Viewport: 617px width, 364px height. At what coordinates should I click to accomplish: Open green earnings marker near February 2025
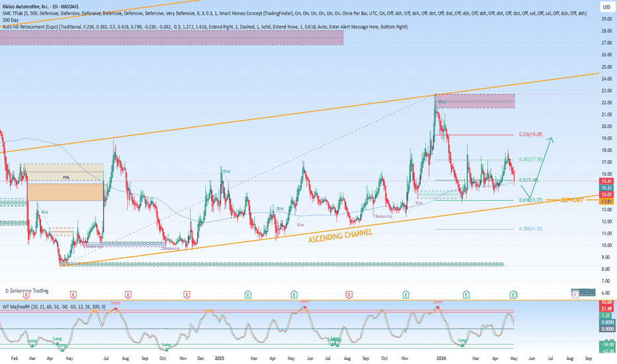[248, 295]
